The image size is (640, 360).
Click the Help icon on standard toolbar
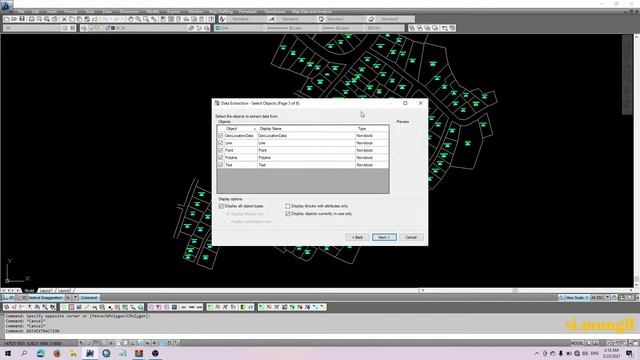[x=211, y=19]
